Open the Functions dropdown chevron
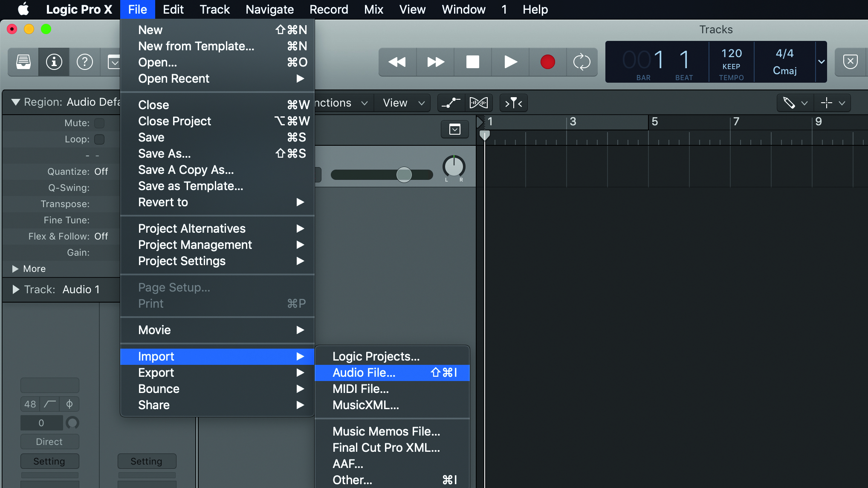The width and height of the screenshot is (868, 488). [365, 103]
